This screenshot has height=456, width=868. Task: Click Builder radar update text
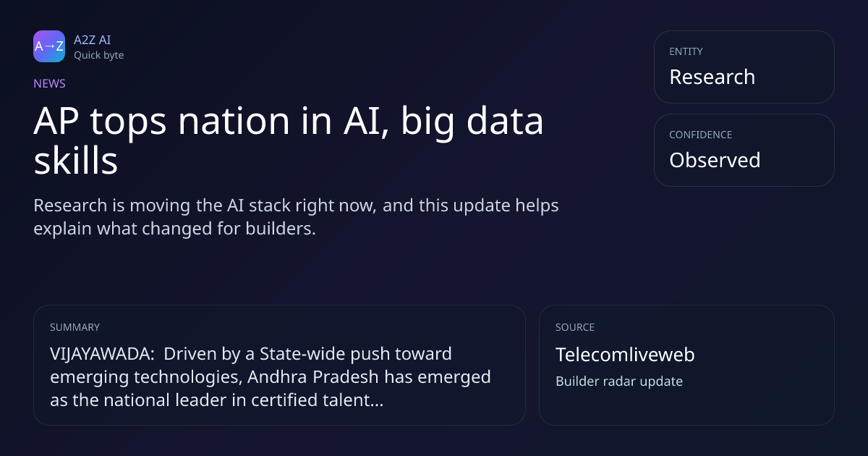[x=619, y=381]
